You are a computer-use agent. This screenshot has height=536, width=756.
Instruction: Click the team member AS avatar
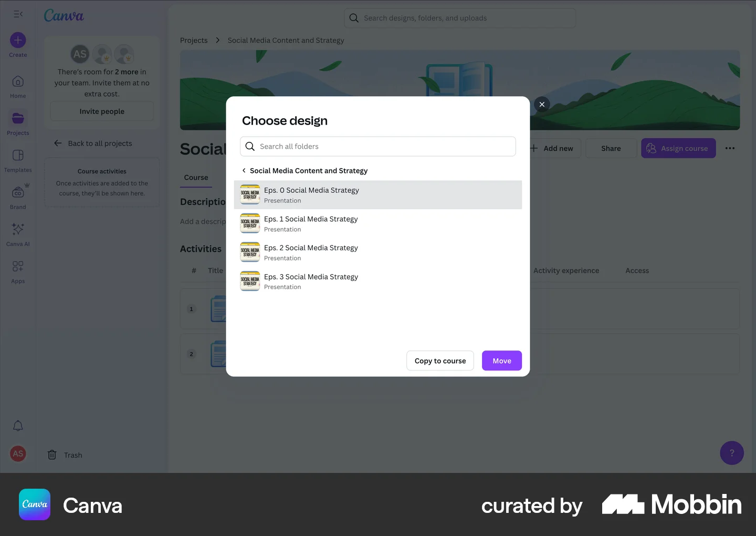(80, 54)
